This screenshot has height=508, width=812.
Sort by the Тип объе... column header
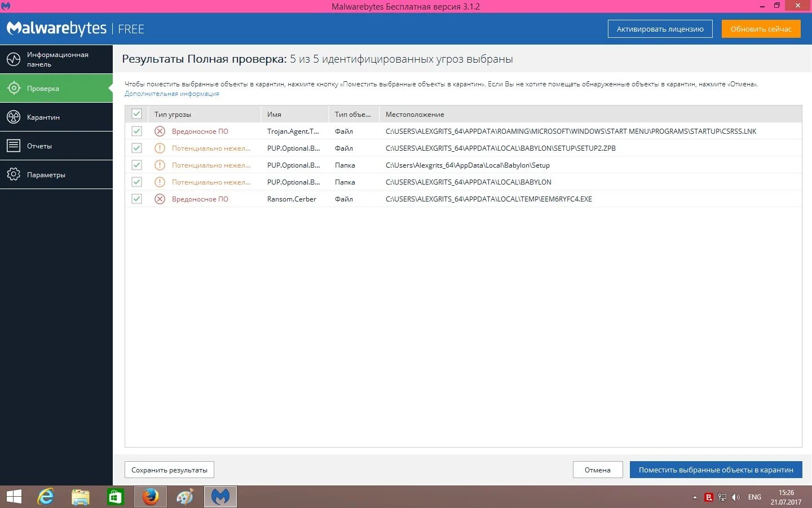tap(354, 114)
